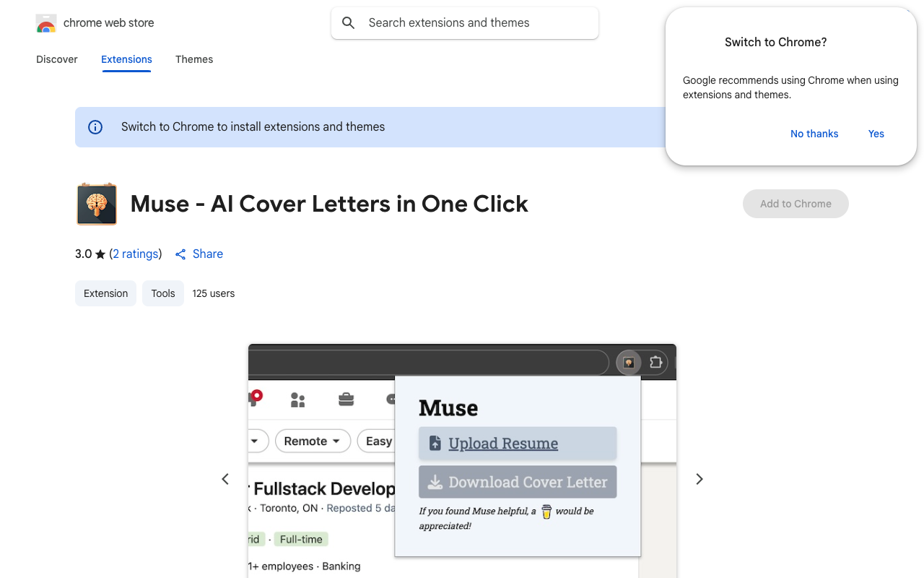Go to previous screenshot arrow
The height and width of the screenshot is (578, 924).
(x=225, y=479)
